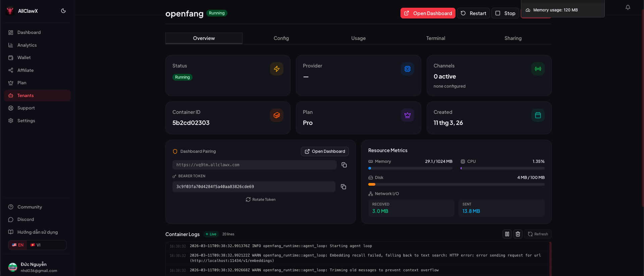
Task: Open the Dashboard sidebar item
Action: tap(37, 32)
